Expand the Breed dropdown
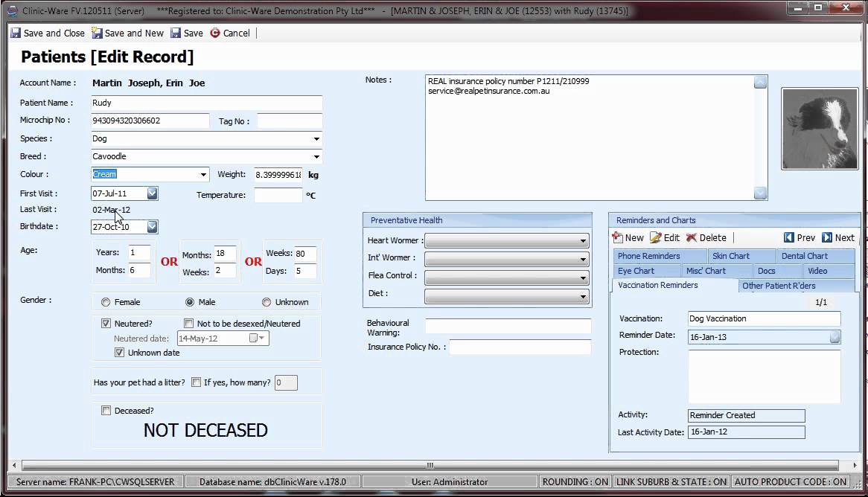The image size is (868, 497). pos(316,157)
